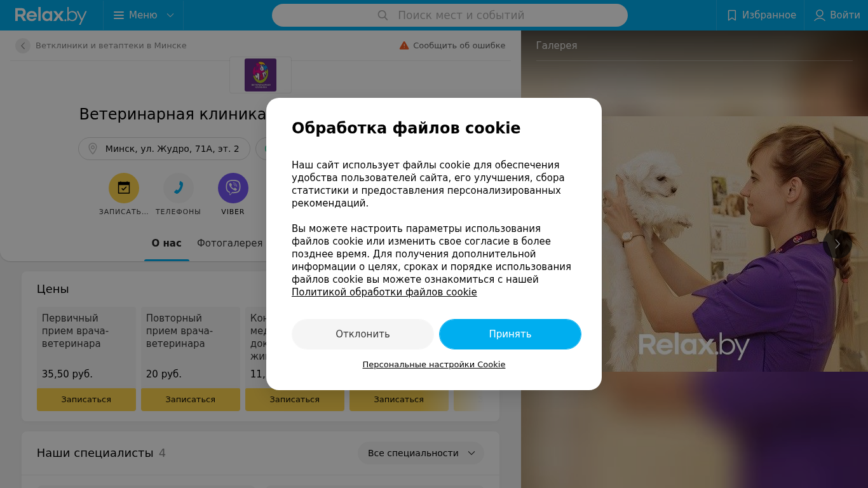
Task: Select the О нас tab
Action: pos(166,243)
